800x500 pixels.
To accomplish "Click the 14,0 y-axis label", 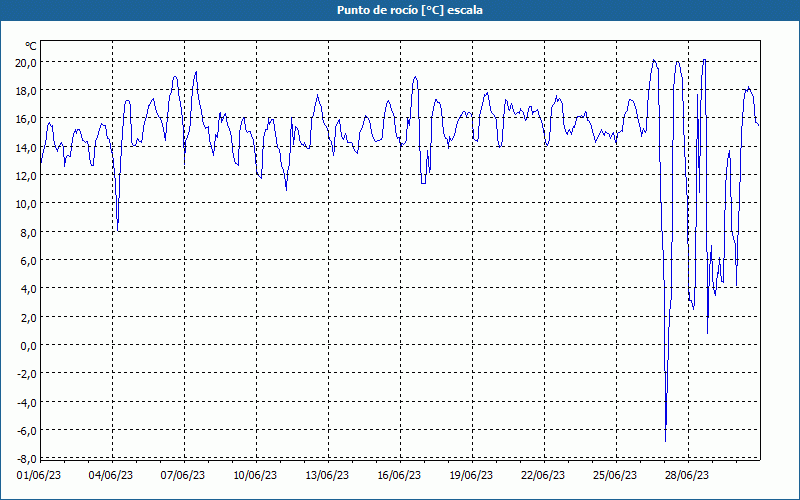I will (27, 147).
